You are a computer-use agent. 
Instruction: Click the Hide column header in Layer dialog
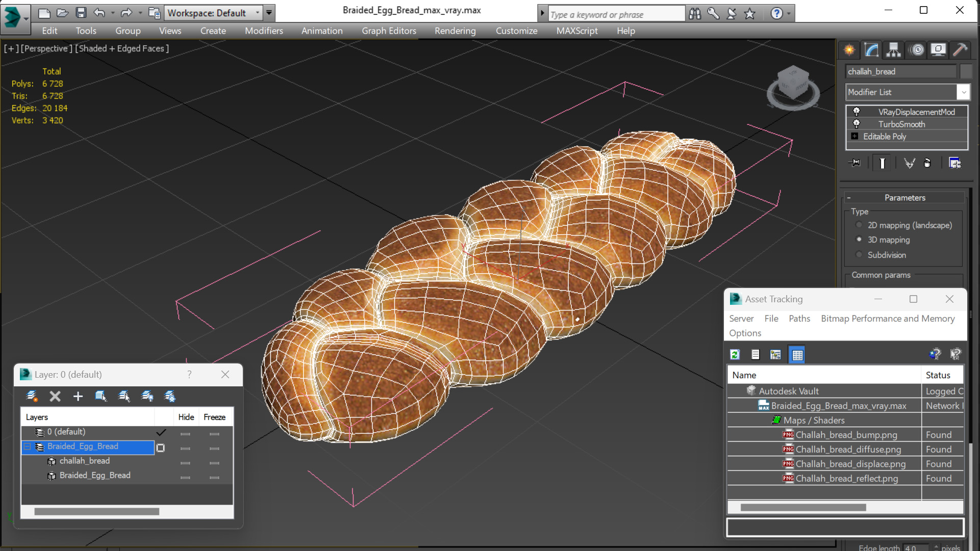186,417
